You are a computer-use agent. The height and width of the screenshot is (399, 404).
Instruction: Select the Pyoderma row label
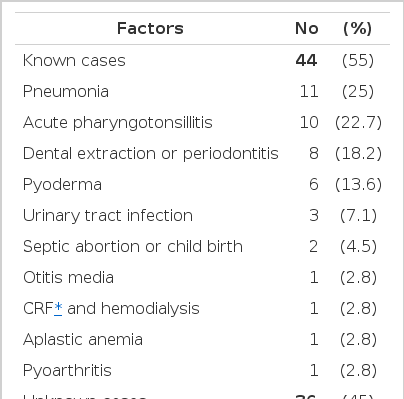pyautogui.click(x=62, y=185)
